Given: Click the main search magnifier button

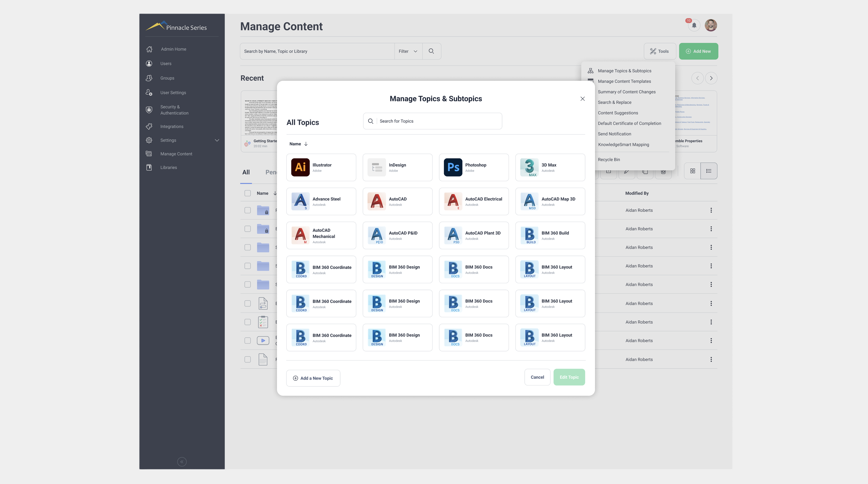Looking at the screenshot, I should 431,51.
